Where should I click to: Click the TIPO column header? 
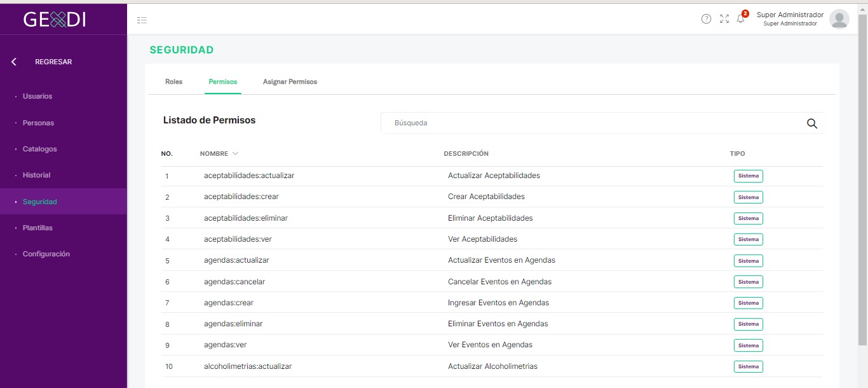[x=737, y=153]
